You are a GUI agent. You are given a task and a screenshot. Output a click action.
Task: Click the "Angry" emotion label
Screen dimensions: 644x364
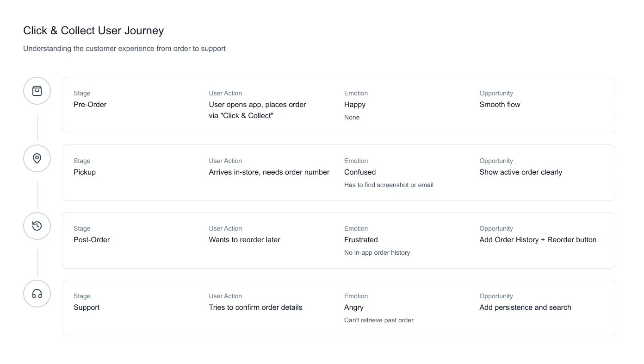click(354, 308)
